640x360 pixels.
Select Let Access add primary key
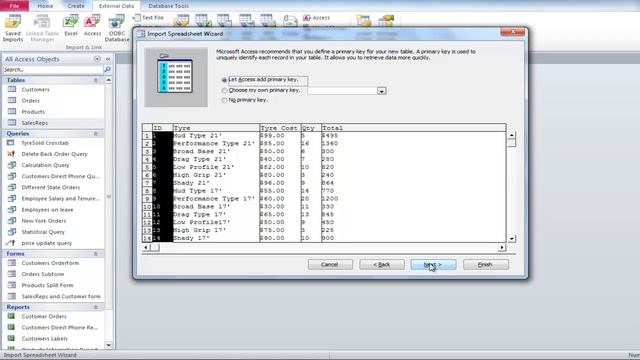(224, 80)
